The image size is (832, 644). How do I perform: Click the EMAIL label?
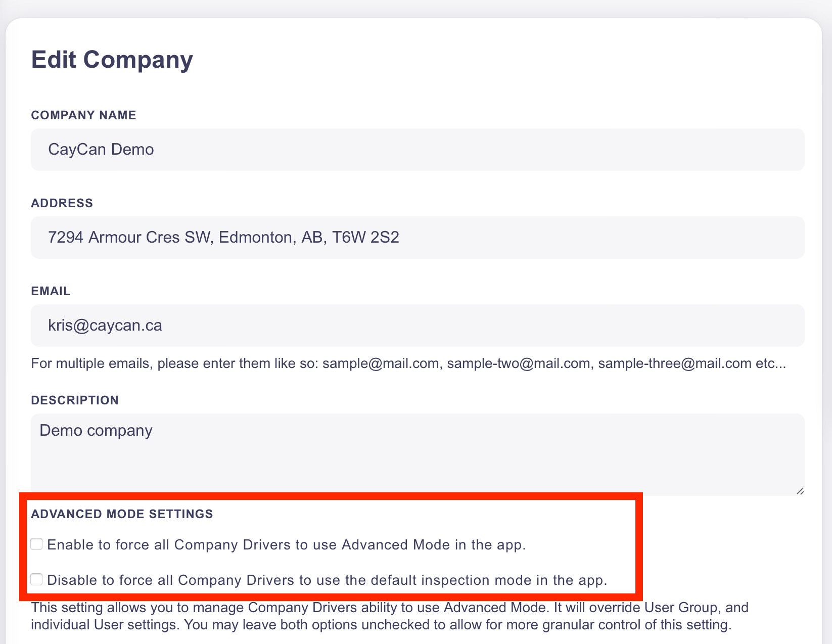(x=51, y=291)
